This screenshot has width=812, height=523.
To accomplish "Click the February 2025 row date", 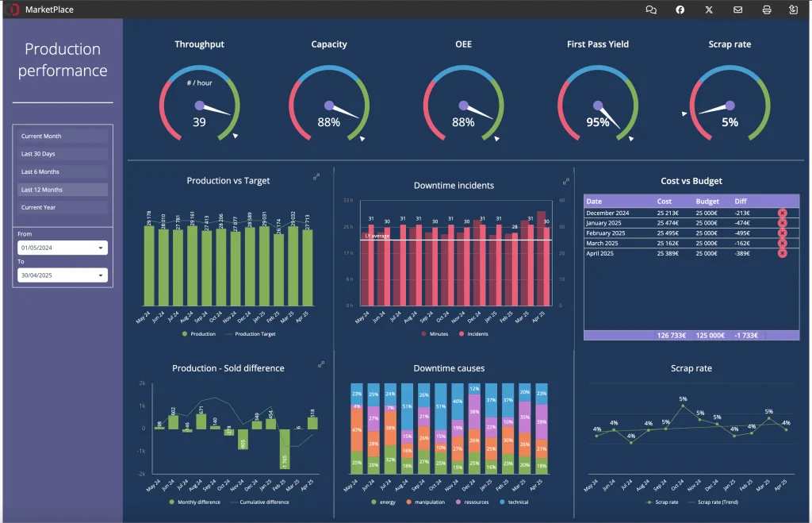I will (x=605, y=233).
